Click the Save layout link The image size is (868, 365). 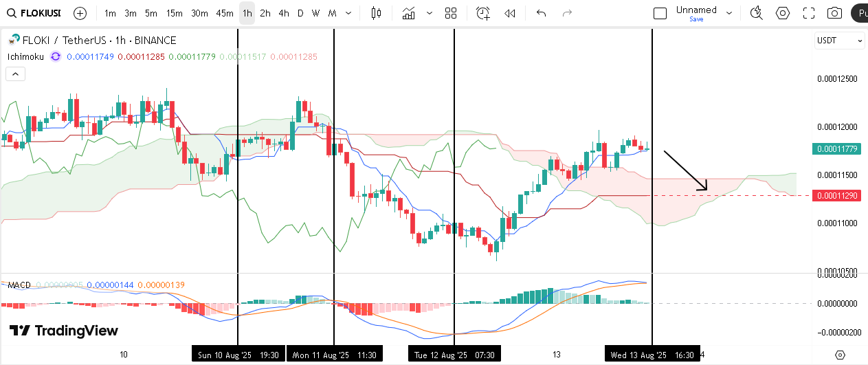tap(696, 19)
